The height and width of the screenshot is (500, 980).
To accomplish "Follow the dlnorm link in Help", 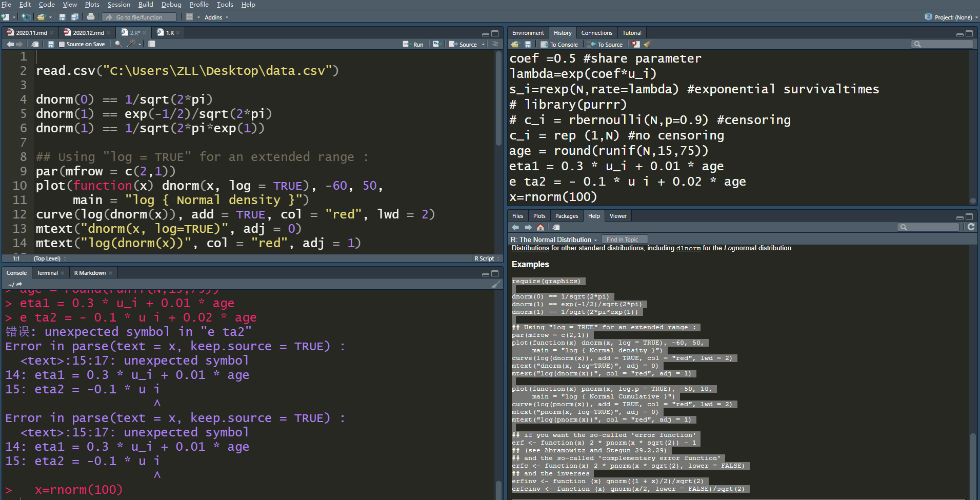I will point(688,248).
